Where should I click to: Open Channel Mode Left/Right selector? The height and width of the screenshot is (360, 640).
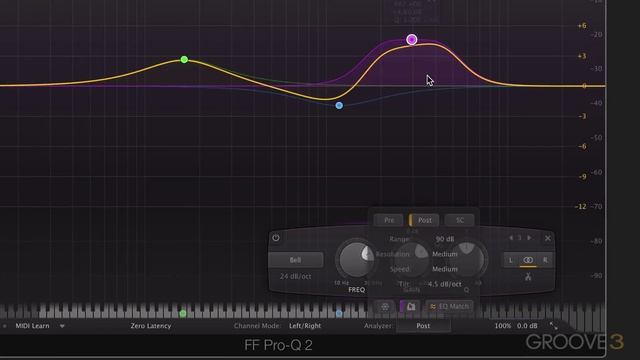click(305, 326)
